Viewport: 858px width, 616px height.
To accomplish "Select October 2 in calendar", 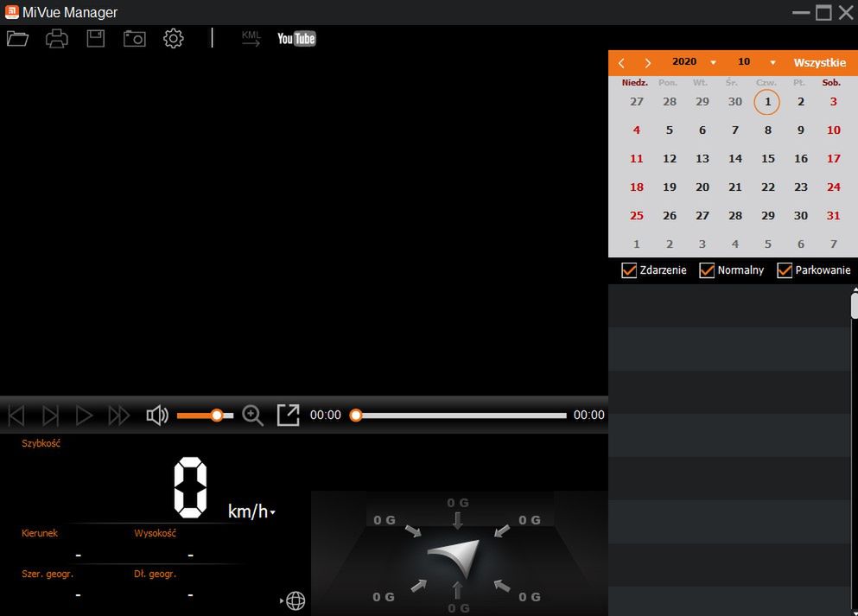I will click(801, 102).
